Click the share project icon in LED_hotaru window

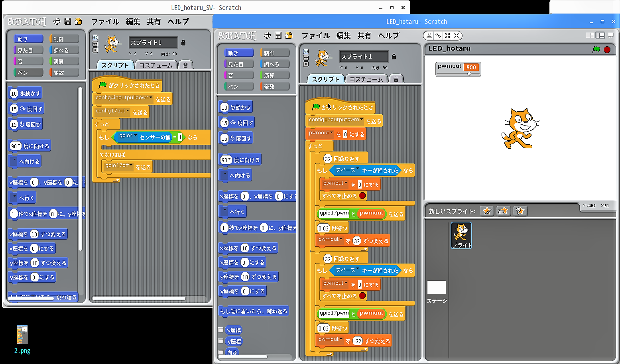coord(289,35)
